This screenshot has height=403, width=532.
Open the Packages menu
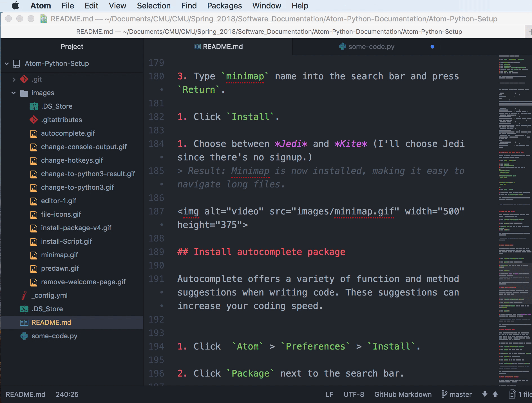click(x=224, y=6)
